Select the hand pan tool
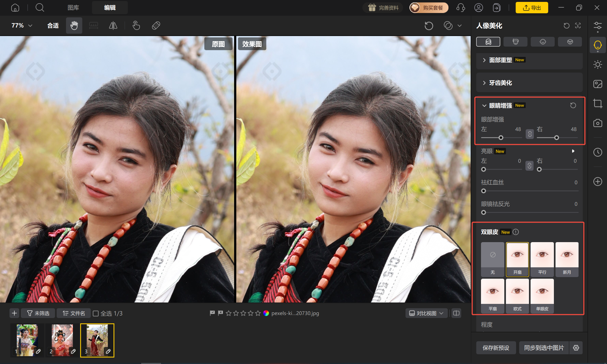The image size is (607, 364). point(74,25)
